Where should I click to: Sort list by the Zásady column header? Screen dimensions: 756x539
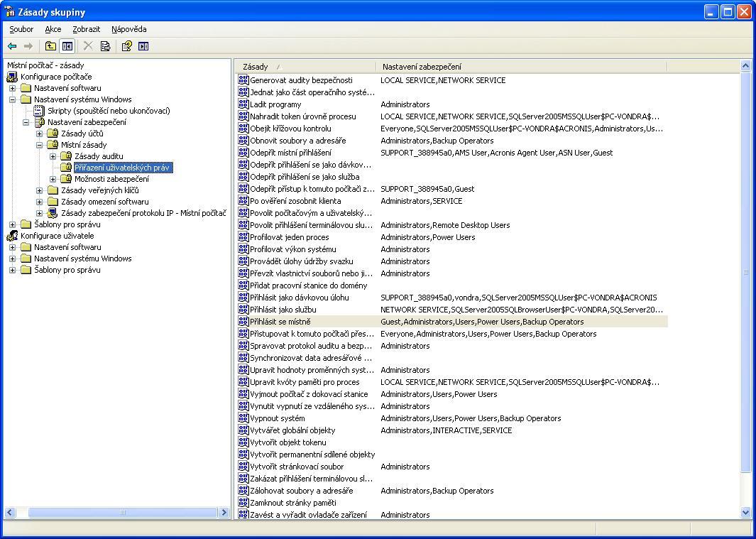pyautogui.click(x=305, y=67)
